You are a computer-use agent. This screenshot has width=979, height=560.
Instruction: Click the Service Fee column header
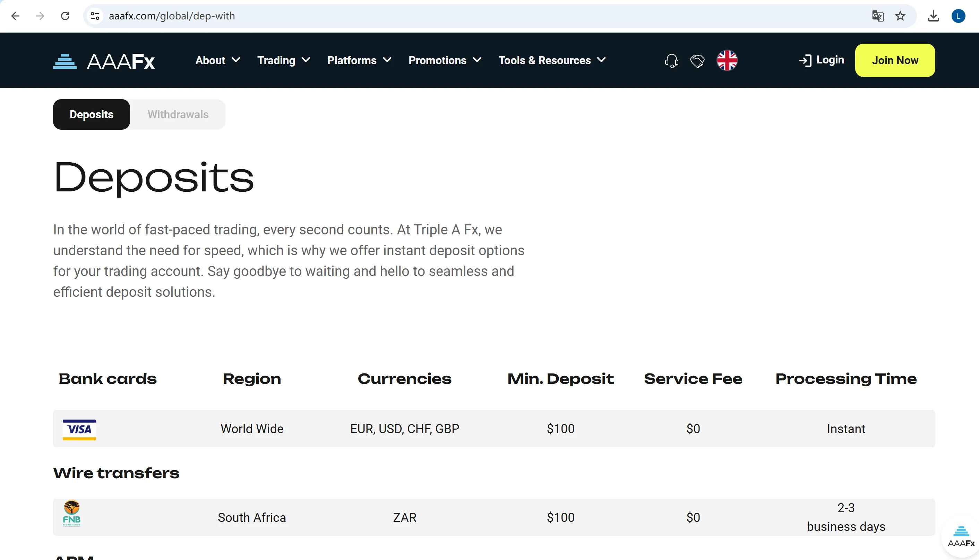click(x=693, y=379)
